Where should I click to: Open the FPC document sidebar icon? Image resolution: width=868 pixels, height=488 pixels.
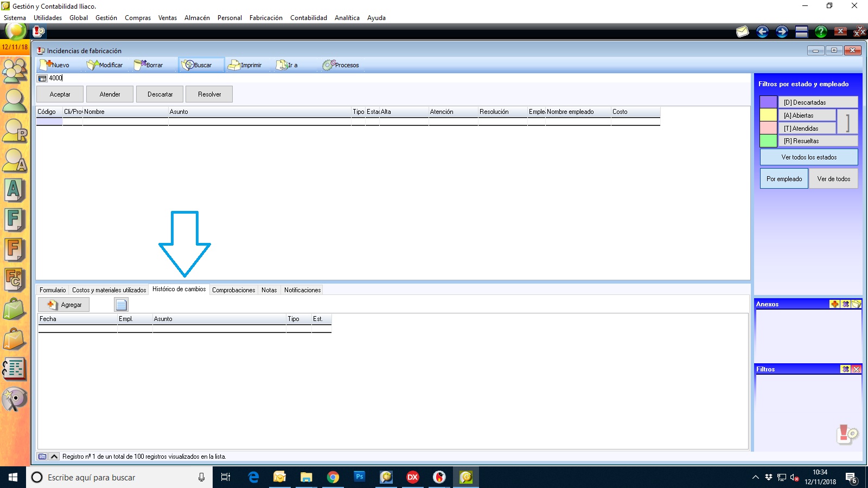15,280
